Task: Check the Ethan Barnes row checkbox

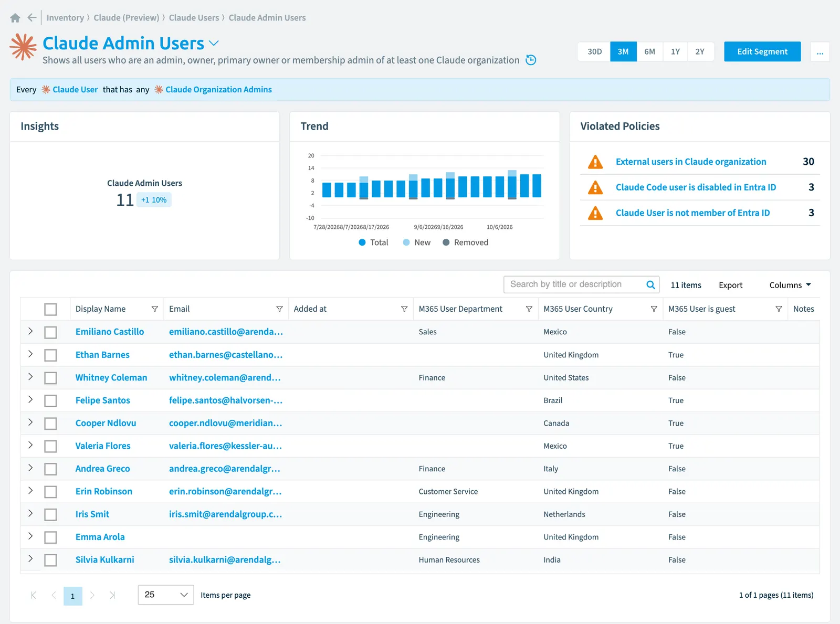Action: (50, 355)
